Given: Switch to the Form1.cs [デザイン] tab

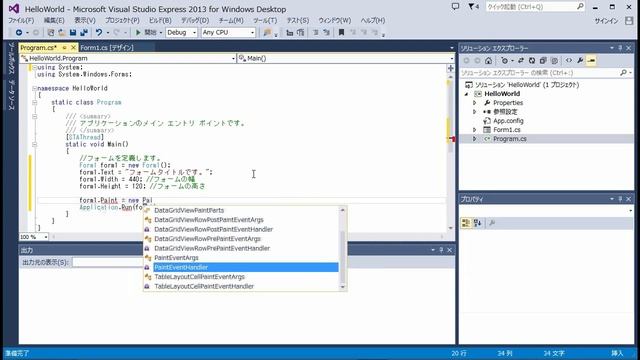Looking at the screenshot, I should coord(107,48).
